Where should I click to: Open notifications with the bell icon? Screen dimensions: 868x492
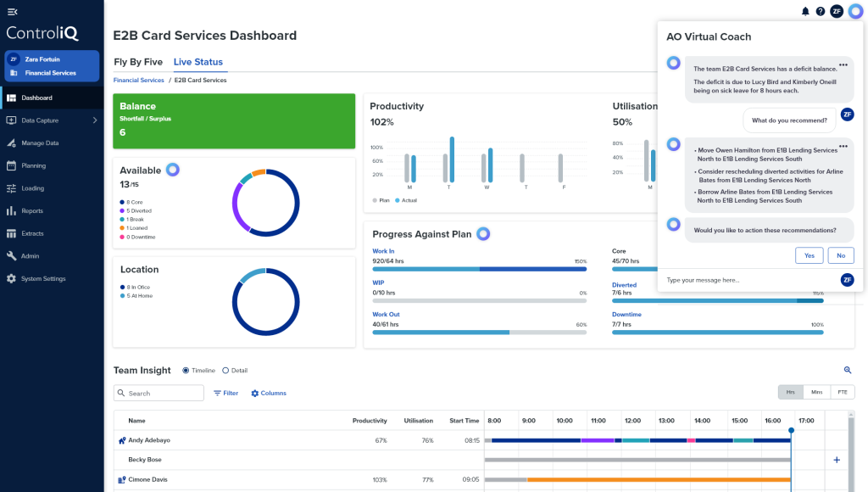(x=805, y=11)
